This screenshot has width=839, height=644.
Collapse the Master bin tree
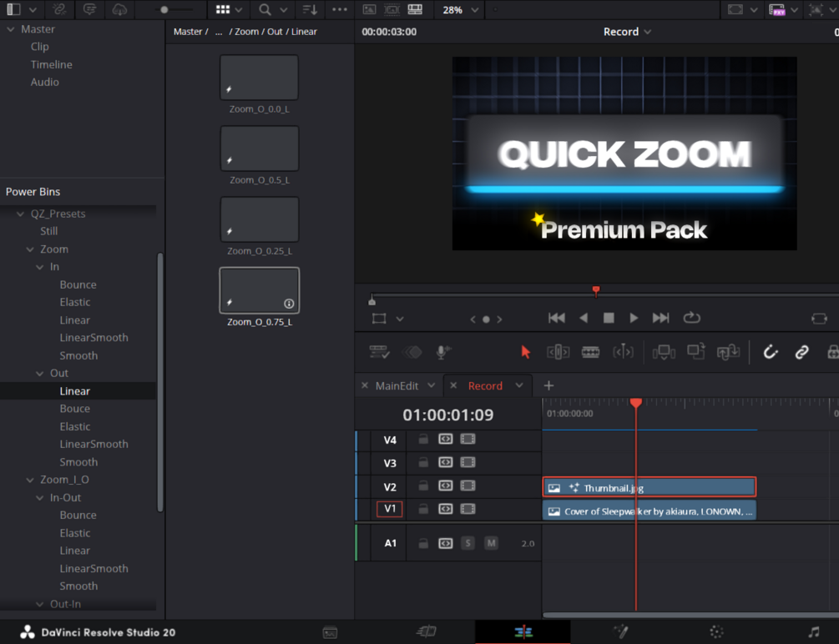[x=11, y=29]
